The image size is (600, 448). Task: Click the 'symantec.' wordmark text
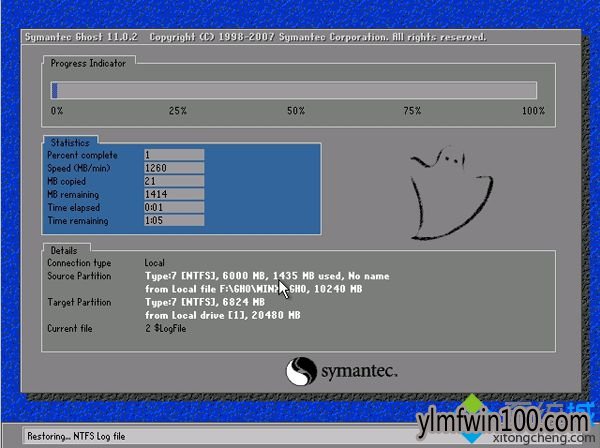359,371
